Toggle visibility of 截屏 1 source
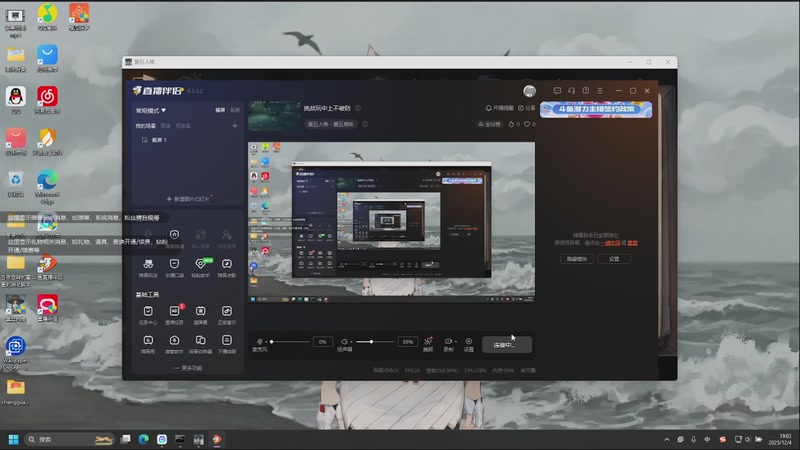Image resolution: width=800 pixels, height=450 pixels. click(144, 140)
